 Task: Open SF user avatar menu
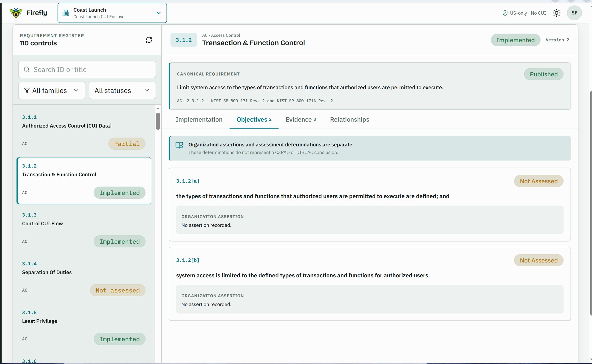574,13
